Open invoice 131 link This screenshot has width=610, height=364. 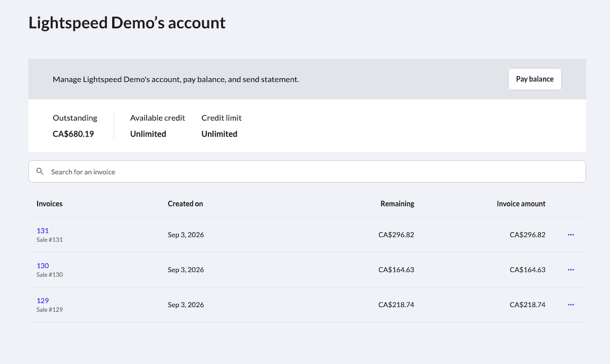click(x=43, y=230)
